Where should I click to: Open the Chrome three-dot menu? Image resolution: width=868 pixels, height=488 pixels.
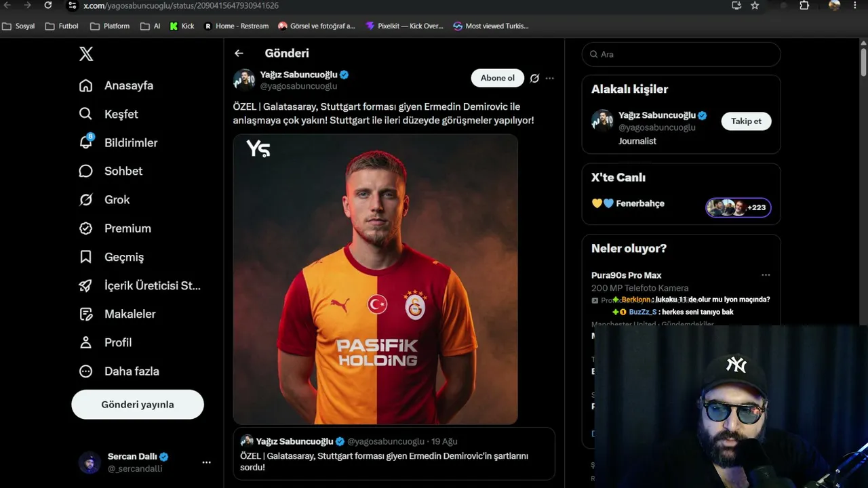tap(855, 5)
